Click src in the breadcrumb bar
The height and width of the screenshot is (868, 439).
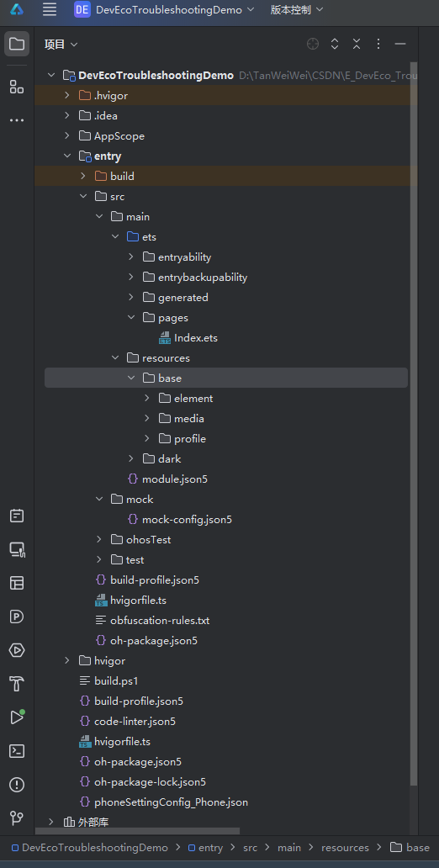pos(251,848)
